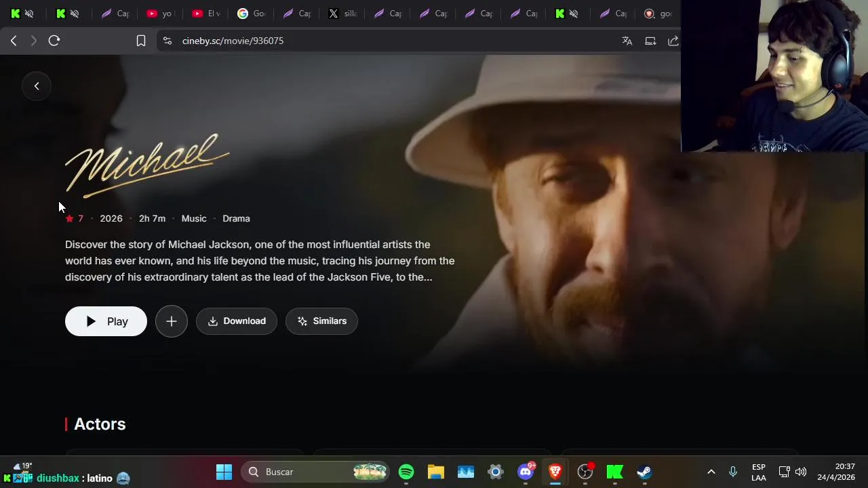Open Similars suggestions

tap(321, 321)
